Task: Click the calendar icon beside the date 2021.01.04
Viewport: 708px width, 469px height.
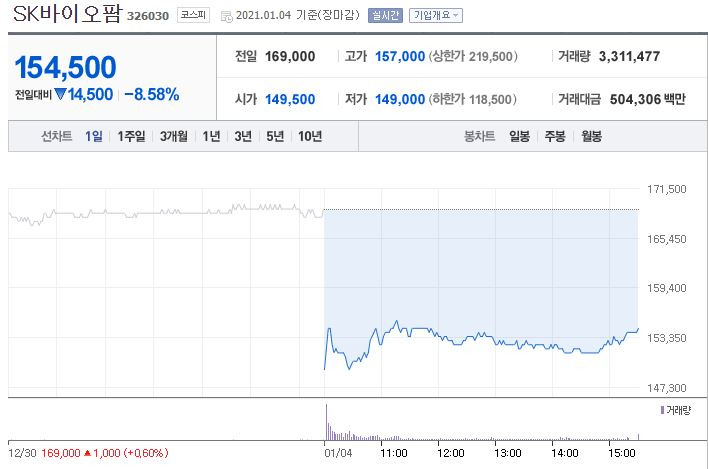Action: click(226, 16)
